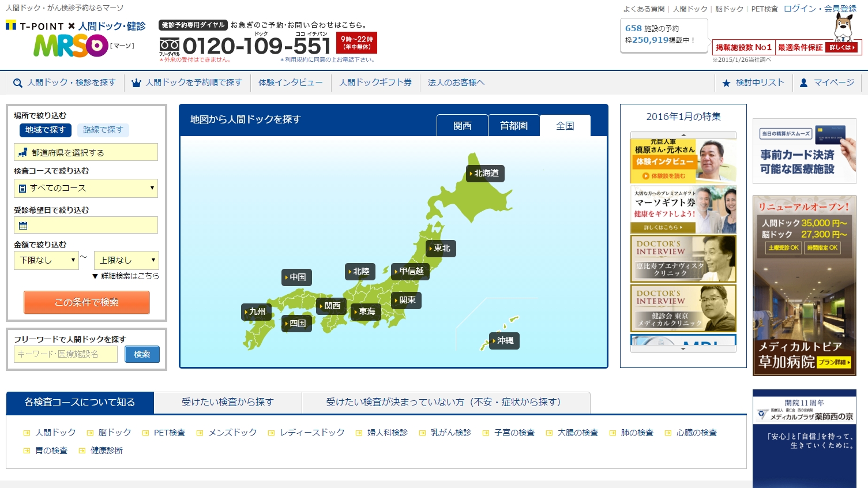Open マーソギフト券 banner thumbnail

coord(683,209)
